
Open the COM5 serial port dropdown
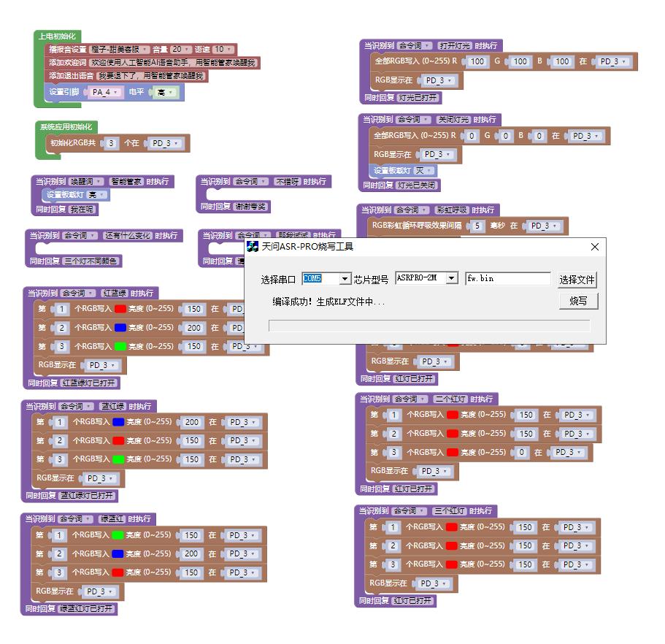(x=345, y=279)
